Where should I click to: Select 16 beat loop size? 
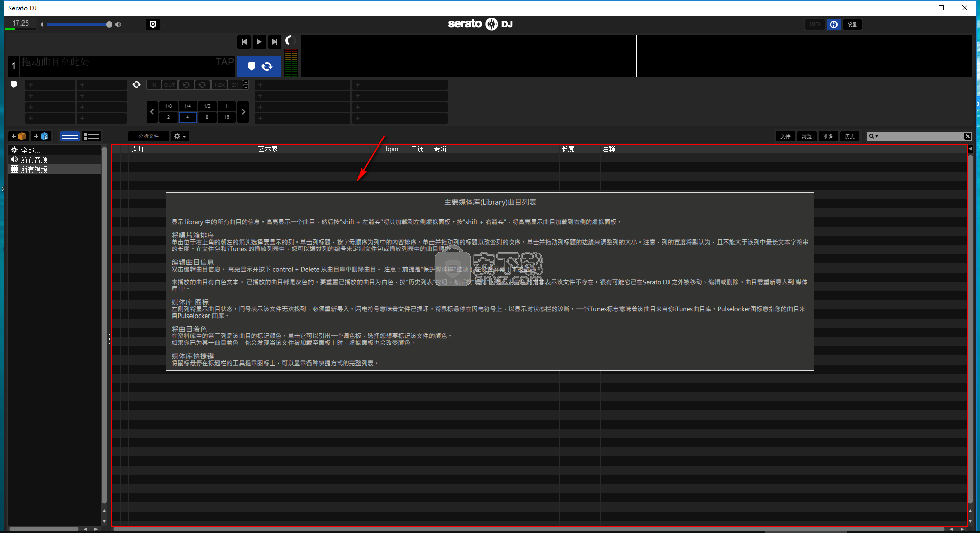[x=227, y=117]
